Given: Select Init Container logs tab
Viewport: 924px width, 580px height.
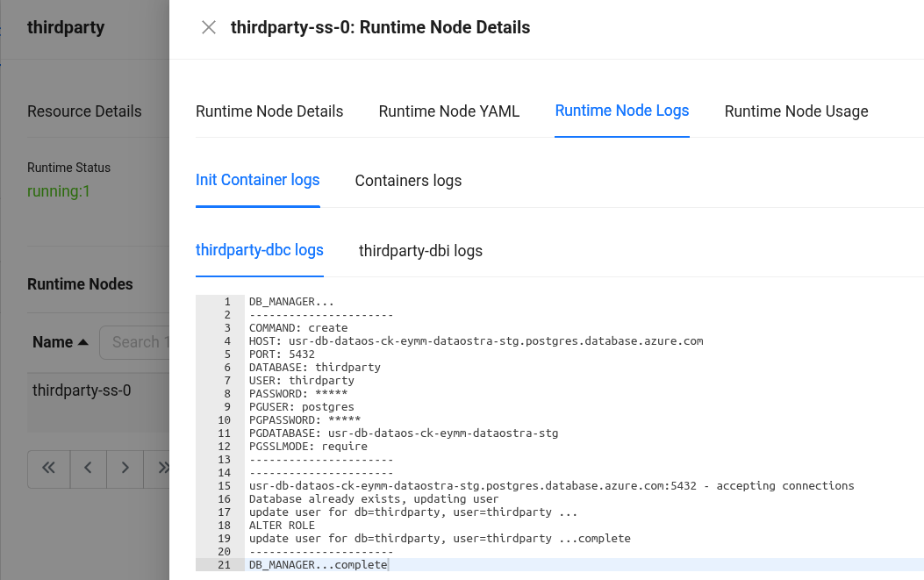Looking at the screenshot, I should click(257, 180).
